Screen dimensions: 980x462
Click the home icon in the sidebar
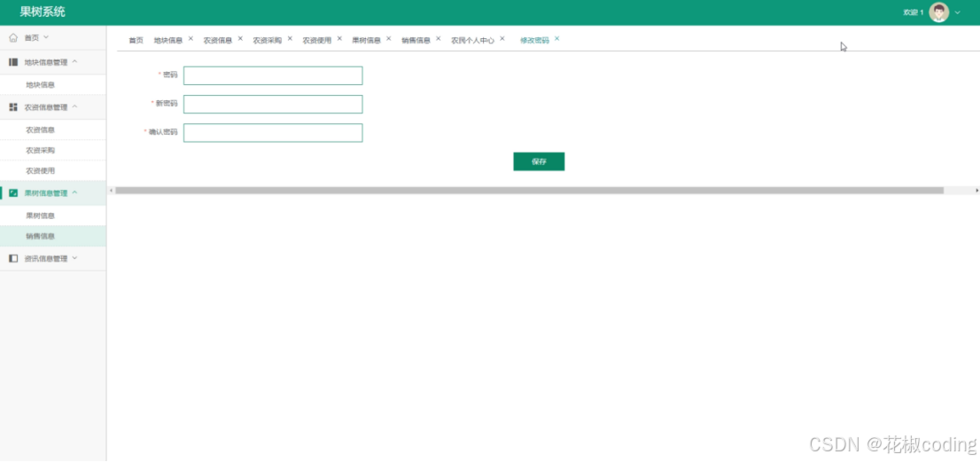[x=13, y=37]
